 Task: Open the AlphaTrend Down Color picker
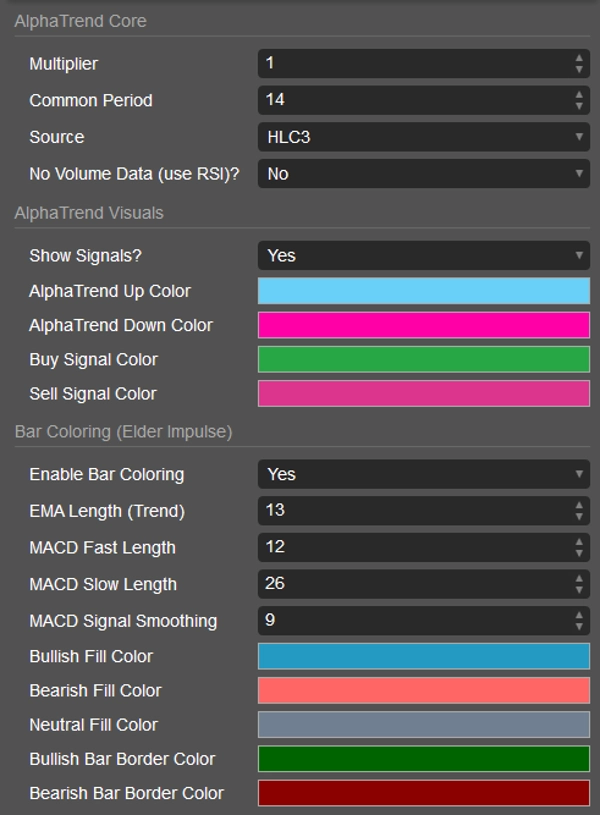(x=423, y=325)
